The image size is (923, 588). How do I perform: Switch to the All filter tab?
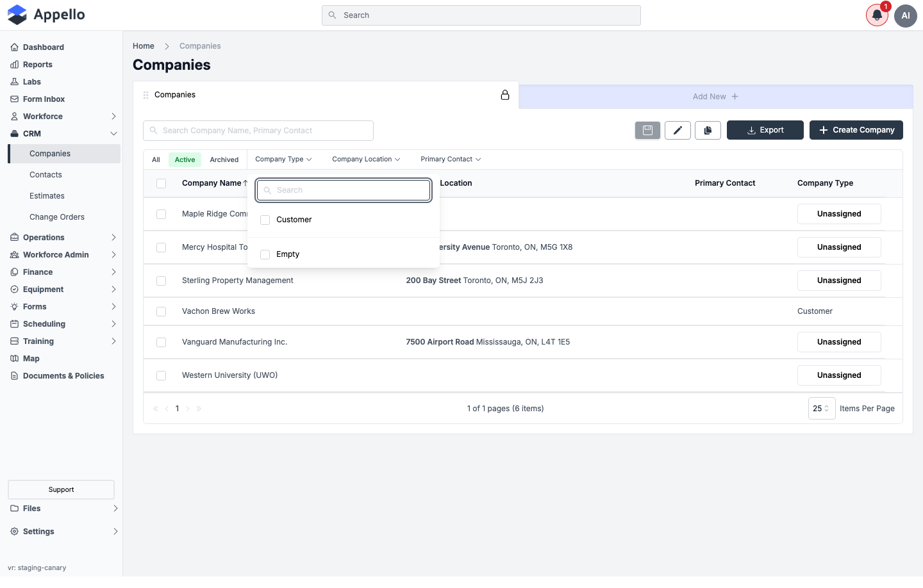156,159
